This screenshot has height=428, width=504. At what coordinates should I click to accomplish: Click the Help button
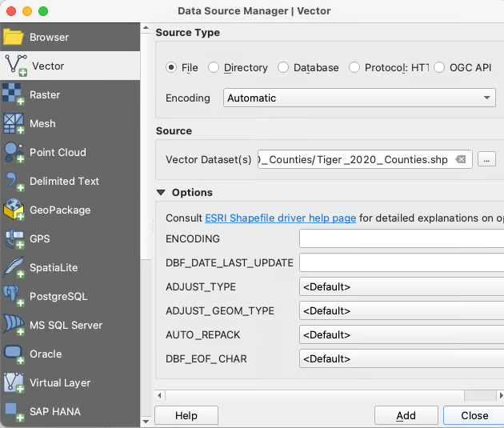point(186,415)
